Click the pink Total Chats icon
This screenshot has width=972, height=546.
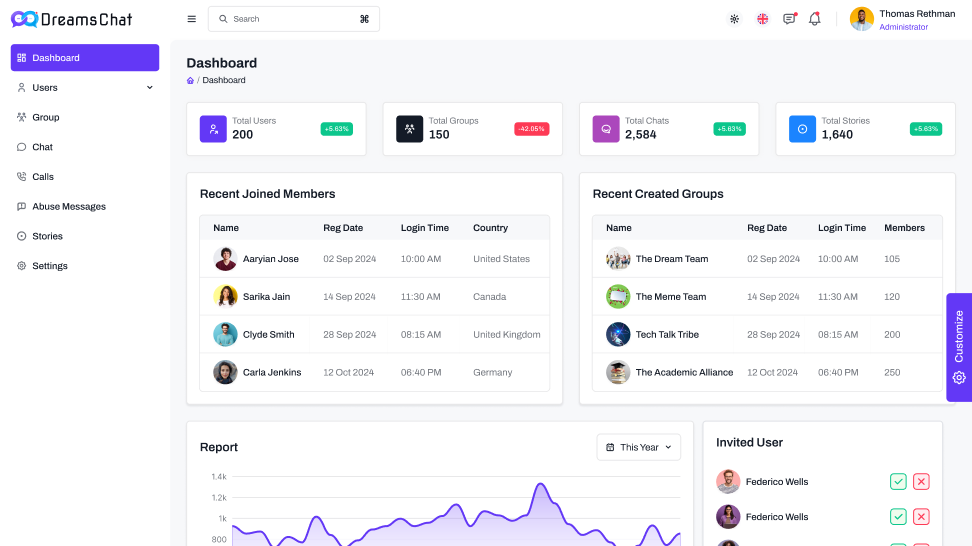pyautogui.click(x=606, y=129)
